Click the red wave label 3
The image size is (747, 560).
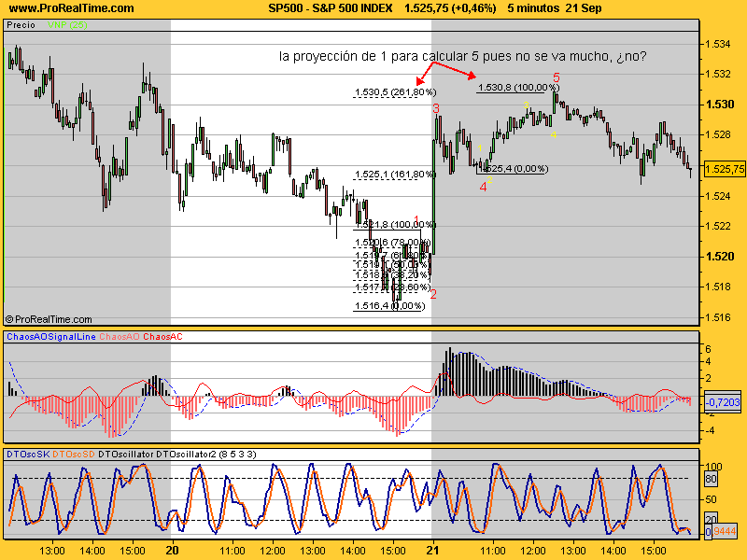pos(436,108)
